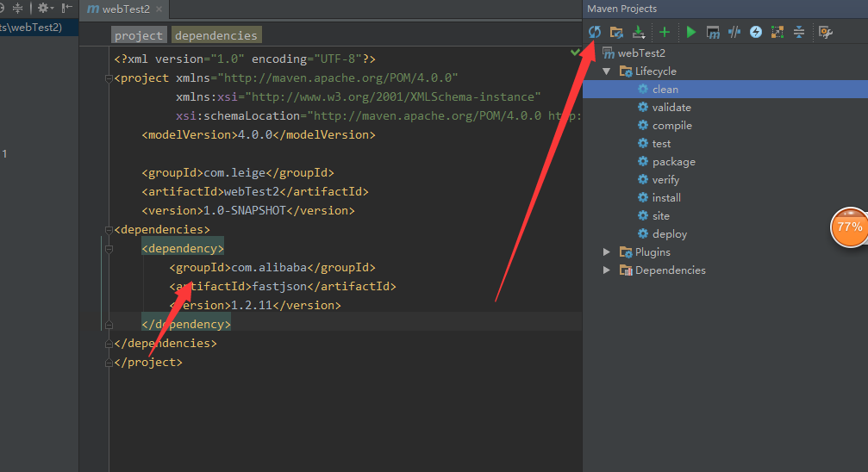Viewport: 868px width, 472px height.
Task: Click the green checkmark inspection indicator
Action: (575, 52)
